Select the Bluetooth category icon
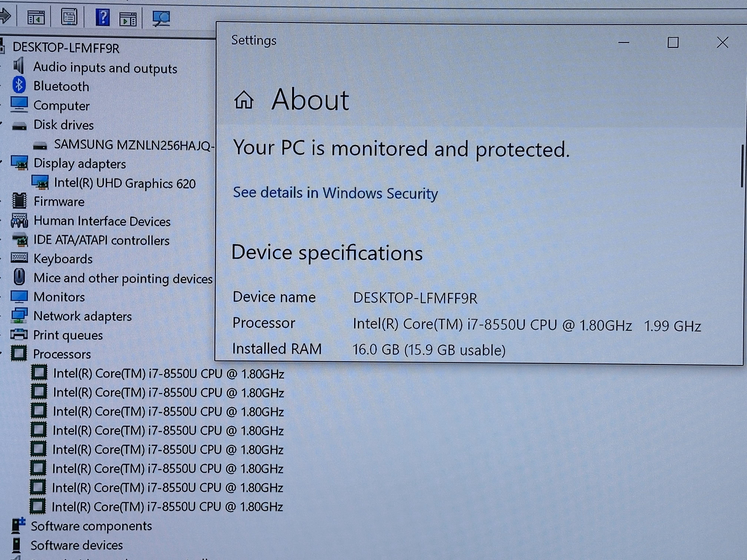This screenshot has height=560, width=747. coord(19,85)
